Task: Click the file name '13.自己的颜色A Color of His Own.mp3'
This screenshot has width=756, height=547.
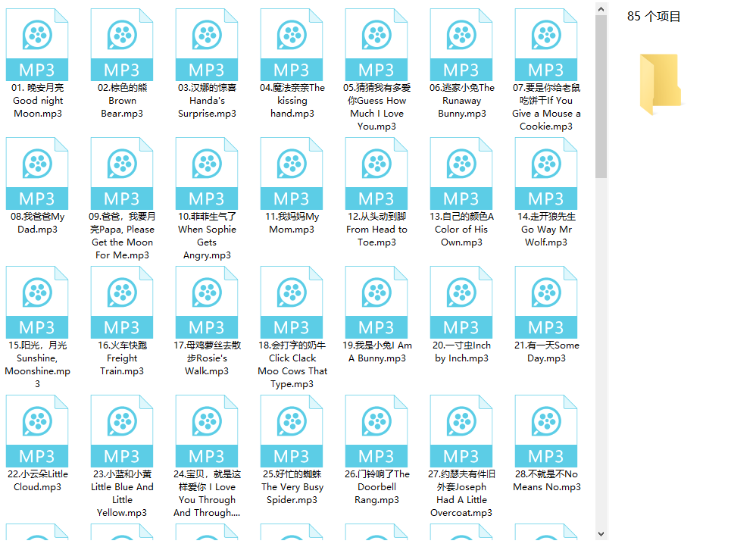Action: [x=461, y=230]
